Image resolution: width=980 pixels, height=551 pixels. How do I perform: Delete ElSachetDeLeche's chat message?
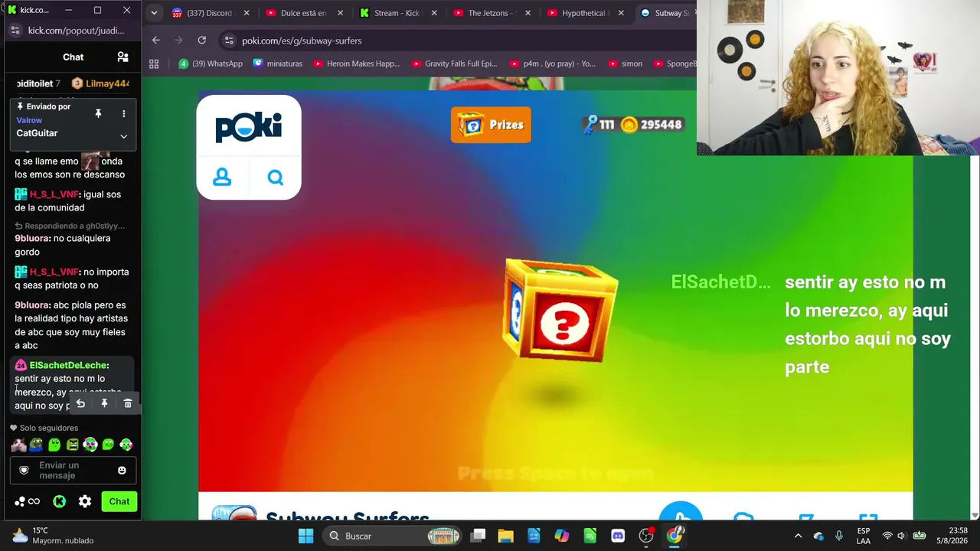click(128, 403)
